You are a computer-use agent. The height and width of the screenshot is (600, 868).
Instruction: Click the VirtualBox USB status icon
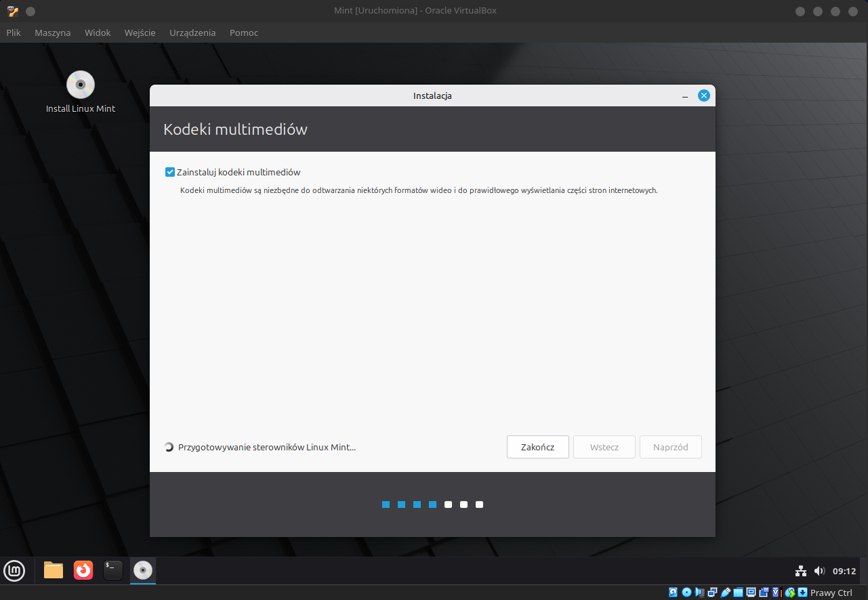(725, 593)
